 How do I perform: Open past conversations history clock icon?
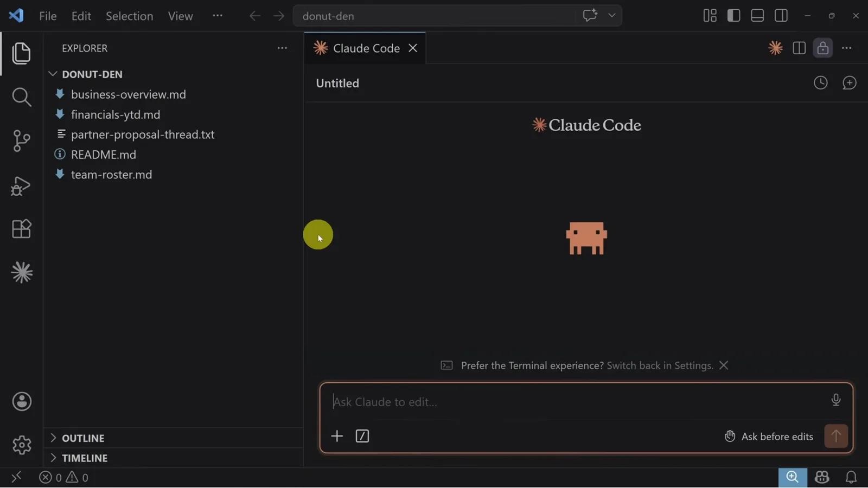click(821, 83)
